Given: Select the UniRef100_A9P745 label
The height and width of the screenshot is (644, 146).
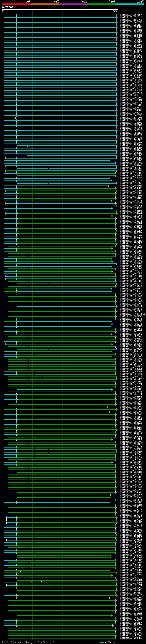Looking at the screenshot, I should 131,271.
